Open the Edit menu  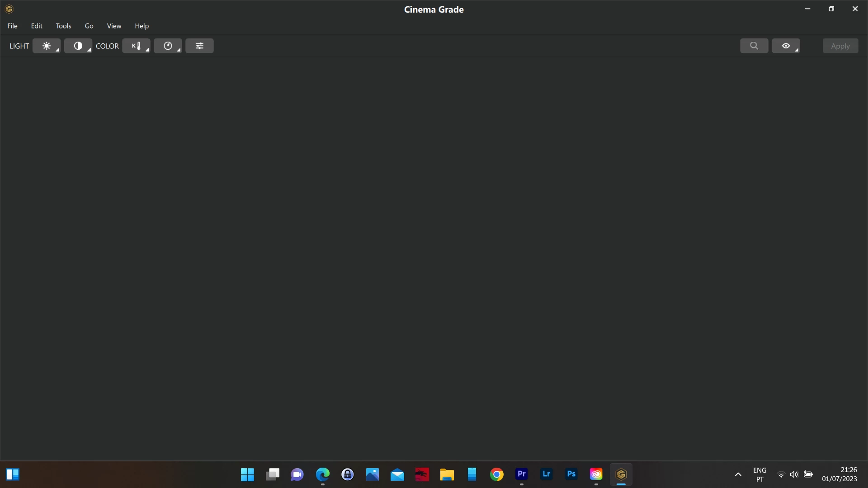(x=37, y=26)
